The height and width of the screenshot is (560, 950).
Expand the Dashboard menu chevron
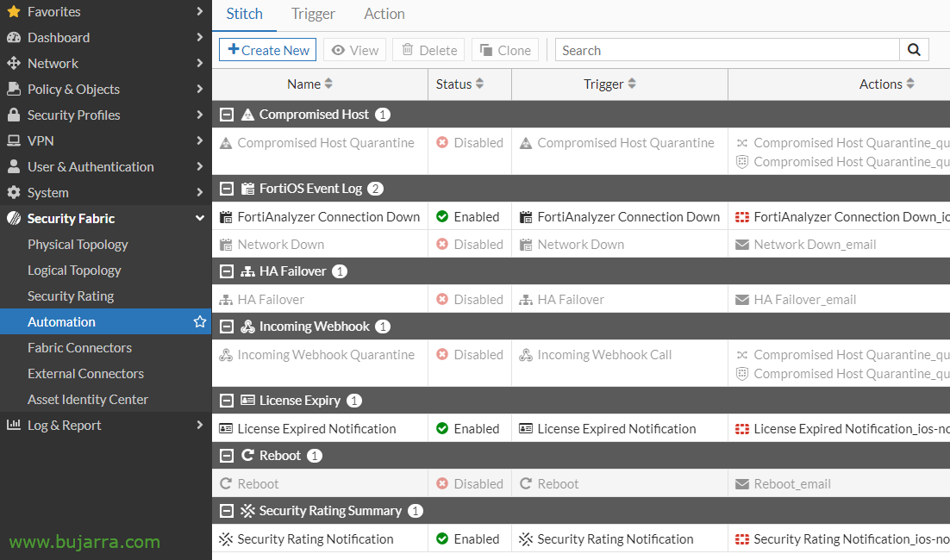coord(199,37)
